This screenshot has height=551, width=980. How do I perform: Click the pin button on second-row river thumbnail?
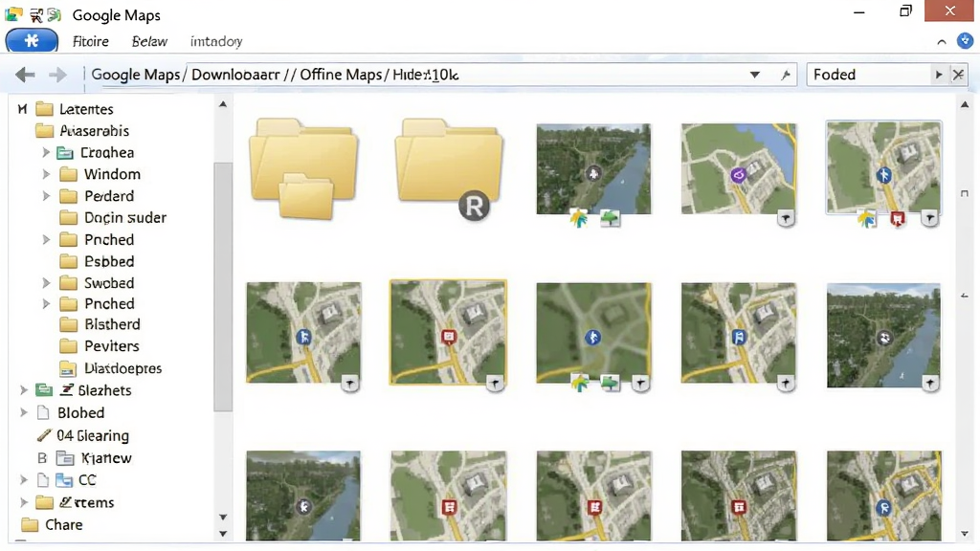[930, 383]
